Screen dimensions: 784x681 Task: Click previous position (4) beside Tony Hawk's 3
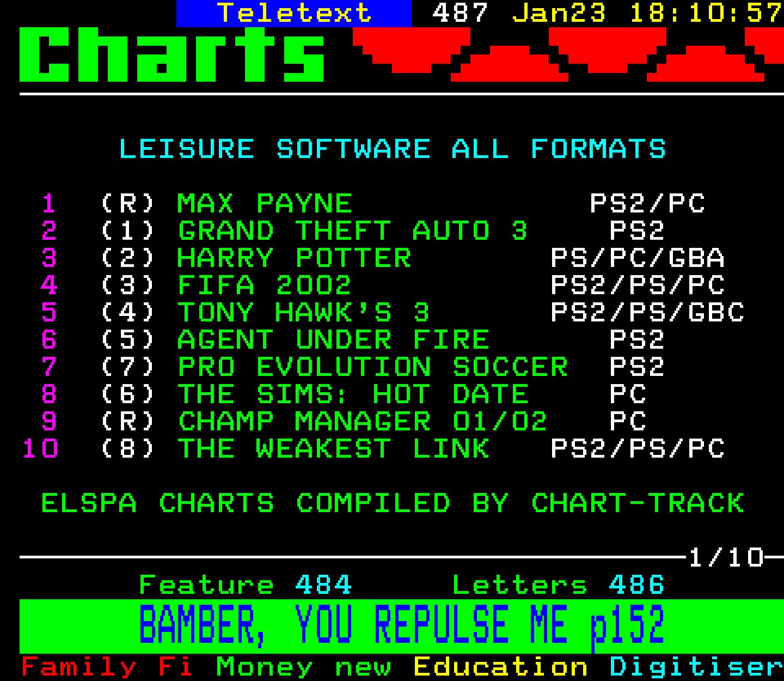[128, 313]
